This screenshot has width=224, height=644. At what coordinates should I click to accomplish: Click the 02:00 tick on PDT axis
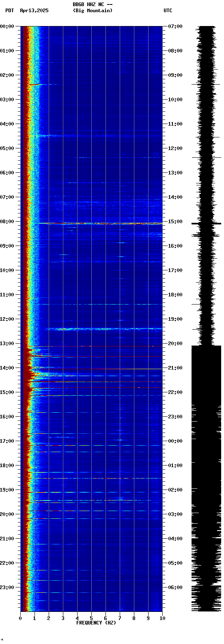(x=7, y=75)
